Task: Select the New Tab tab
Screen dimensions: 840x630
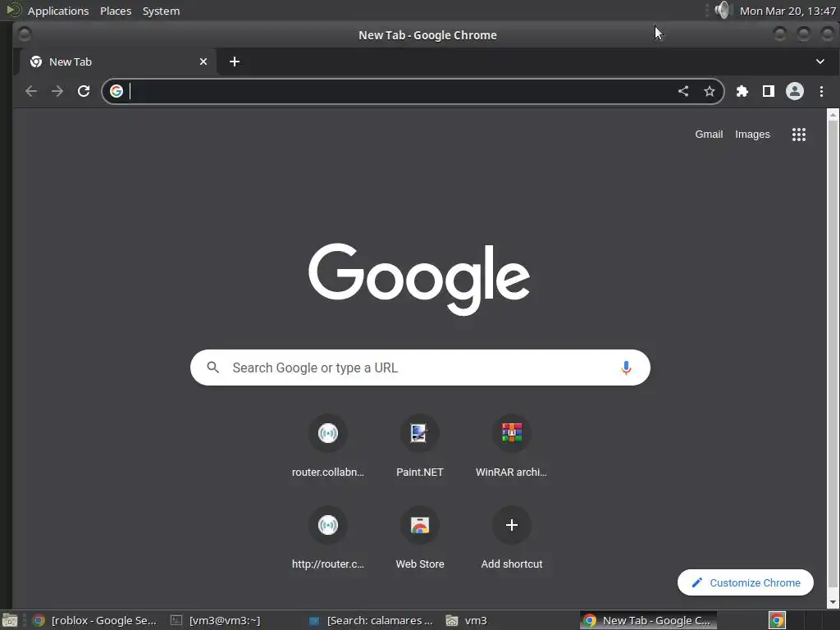Action: (118, 62)
